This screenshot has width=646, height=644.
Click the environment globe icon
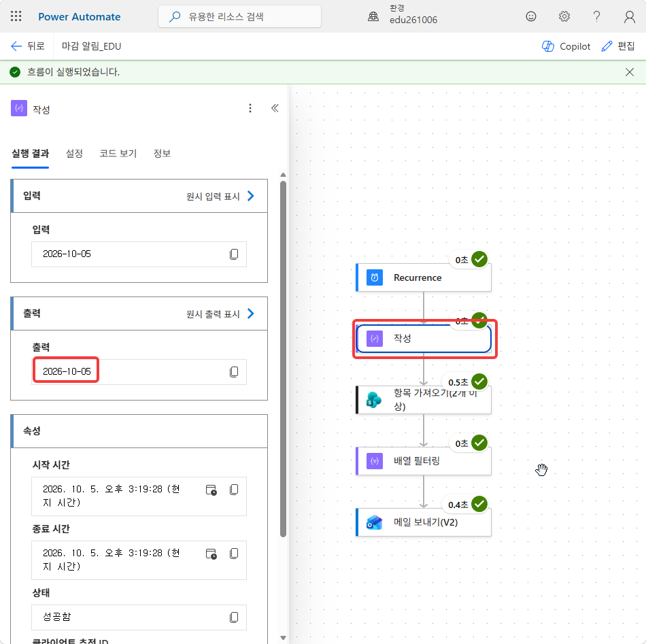pos(373,16)
